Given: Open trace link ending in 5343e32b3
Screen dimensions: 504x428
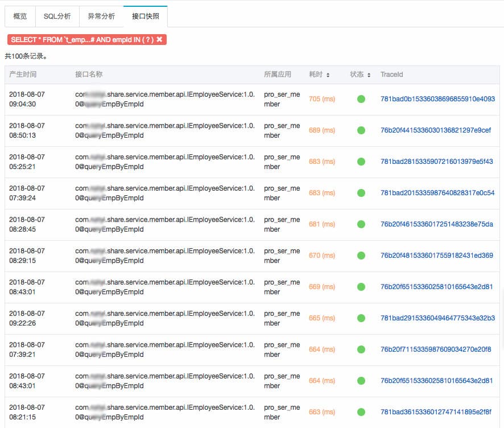Looking at the screenshot, I should coord(437,318).
